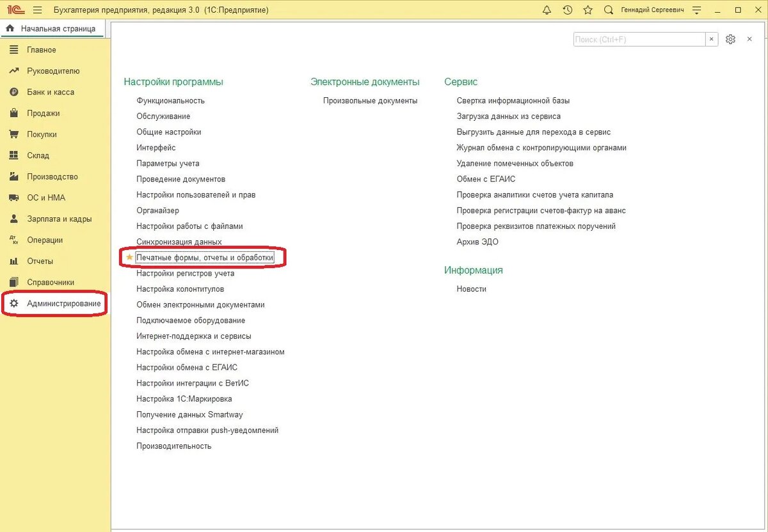Viewport: 768px width, 532px height.
Task: Open Архив ЭДО link
Action: 477,242
